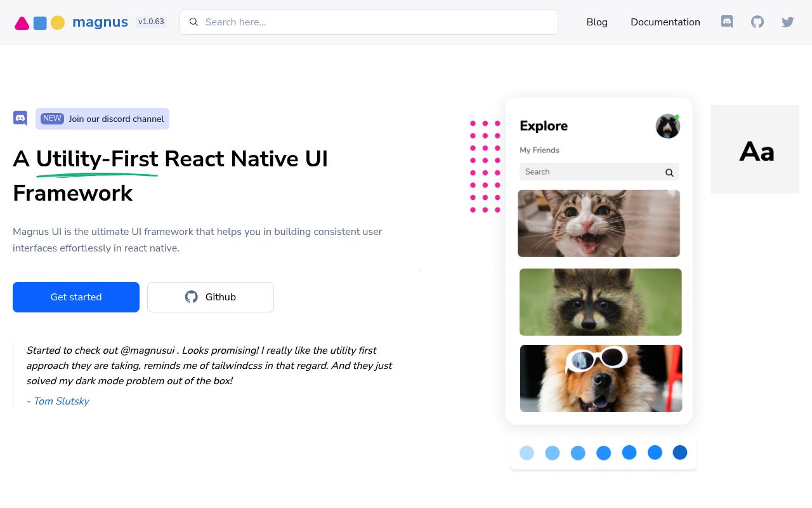This screenshot has height=508, width=812.
Task: Select the darkest blue color swatch
Action: (x=680, y=453)
